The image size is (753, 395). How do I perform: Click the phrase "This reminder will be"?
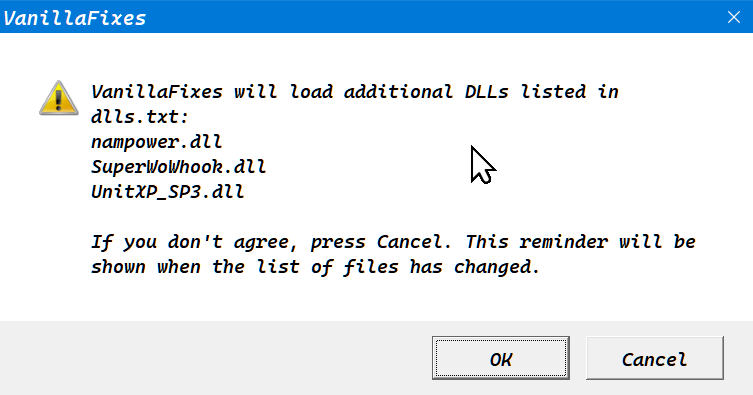(581, 242)
